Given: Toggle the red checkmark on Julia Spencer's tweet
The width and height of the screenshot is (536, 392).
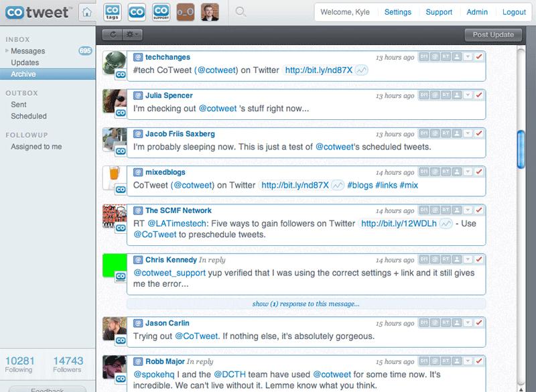Looking at the screenshot, I should 479,95.
